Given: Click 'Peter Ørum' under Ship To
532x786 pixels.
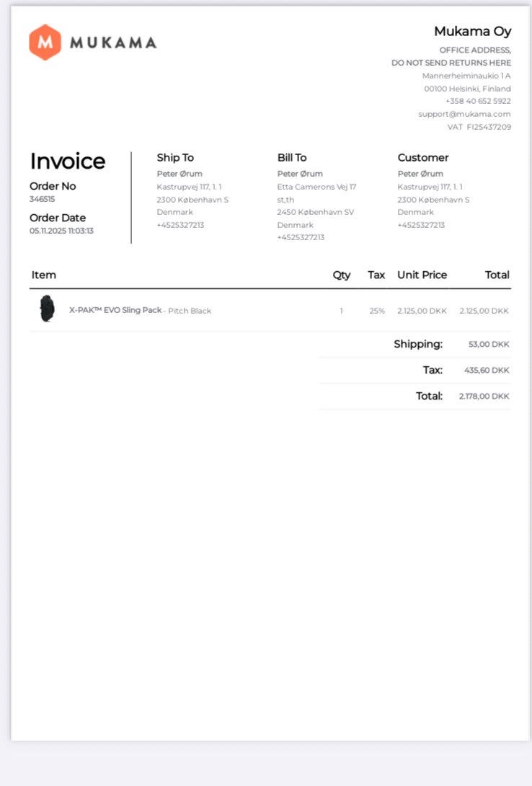Looking at the screenshot, I should point(179,174).
